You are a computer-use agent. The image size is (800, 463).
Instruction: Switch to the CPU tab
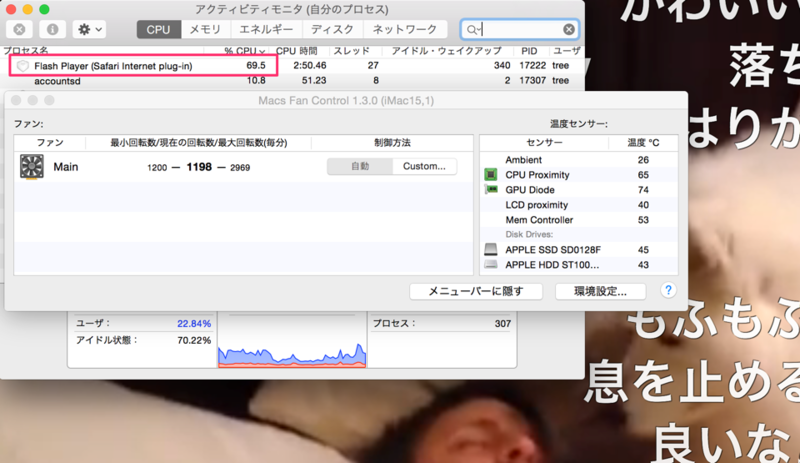(x=158, y=30)
